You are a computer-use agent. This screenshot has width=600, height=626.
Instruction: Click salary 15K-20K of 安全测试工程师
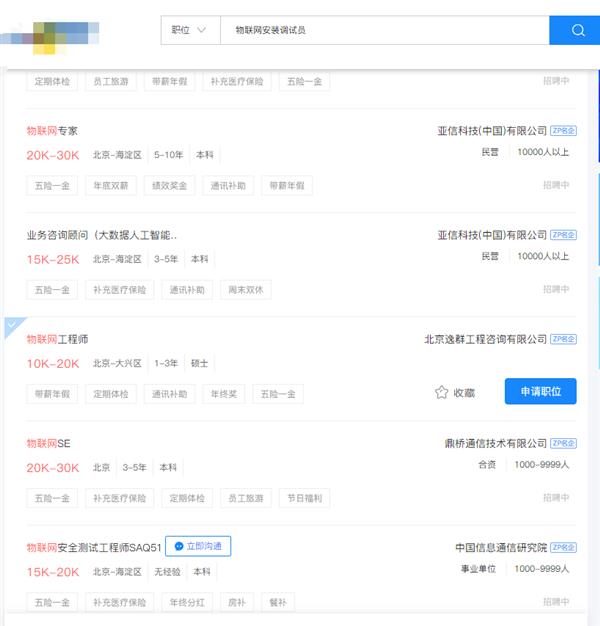[x=53, y=572]
